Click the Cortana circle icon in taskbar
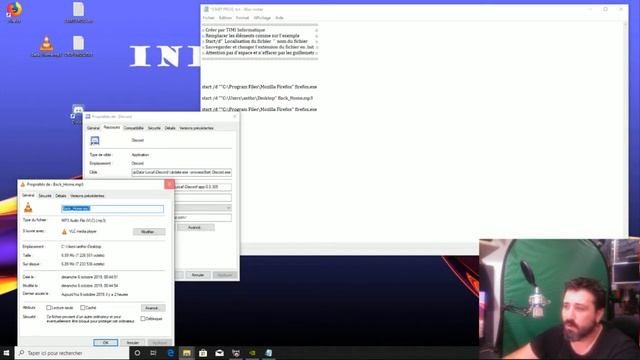 [138, 353]
